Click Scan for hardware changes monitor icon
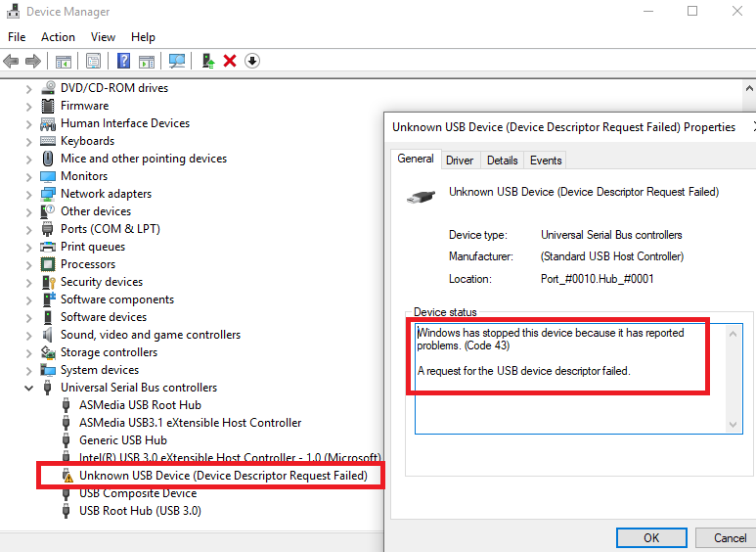Image resolution: width=756 pixels, height=552 pixels. [x=177, y=61]
